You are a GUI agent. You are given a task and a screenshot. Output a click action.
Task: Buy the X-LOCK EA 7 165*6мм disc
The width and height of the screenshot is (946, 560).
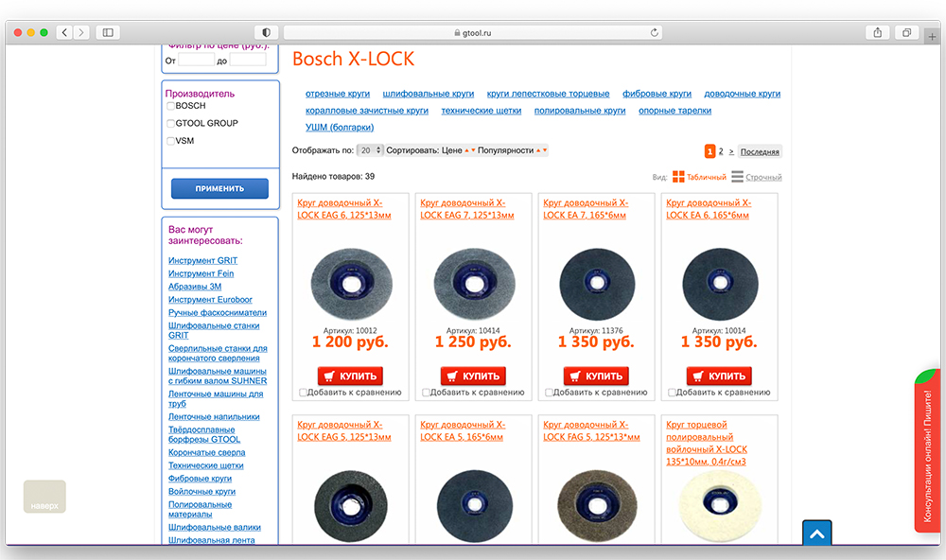coord(596,376)
